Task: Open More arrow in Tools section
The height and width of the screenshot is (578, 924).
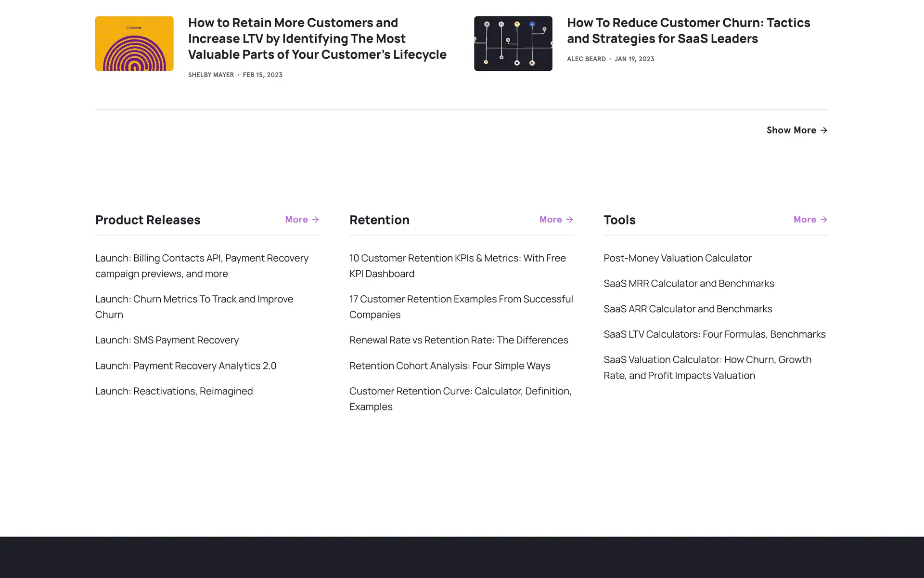Action: click(x=810, y=220)
